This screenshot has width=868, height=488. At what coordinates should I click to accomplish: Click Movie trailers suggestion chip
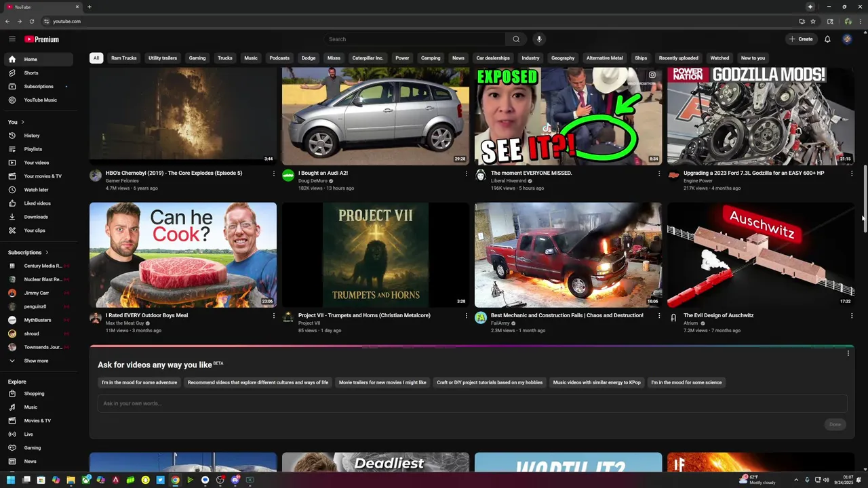click(382, 382)
